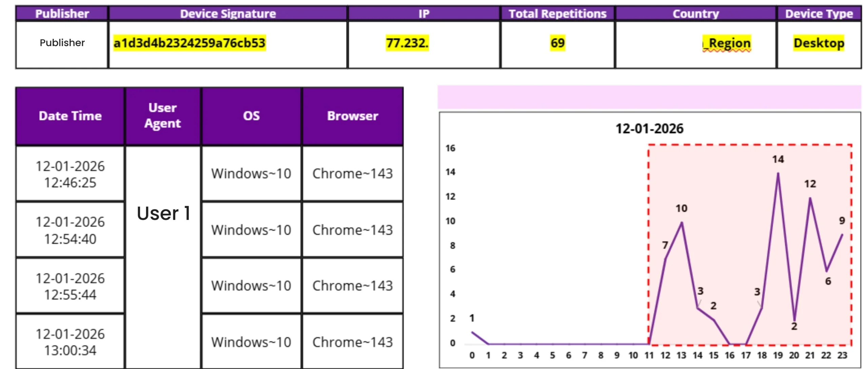Select the User 1 cell in the table

coord(164,213)
